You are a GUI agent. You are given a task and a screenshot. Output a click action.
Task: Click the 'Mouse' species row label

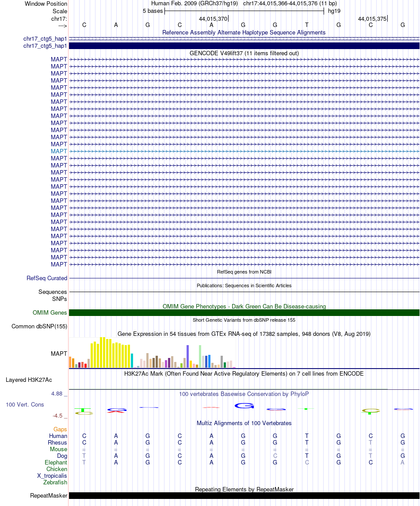pyautogui.click(x=58, y=449)
